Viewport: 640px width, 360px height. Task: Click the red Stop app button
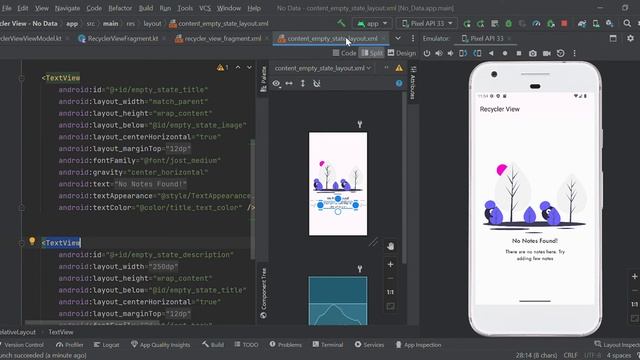point(564,24)
